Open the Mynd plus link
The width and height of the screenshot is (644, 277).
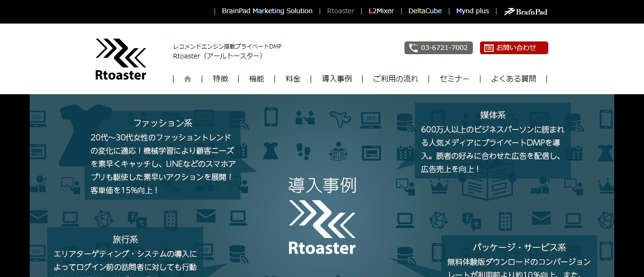pyautogui.click(x=473, y=11)
